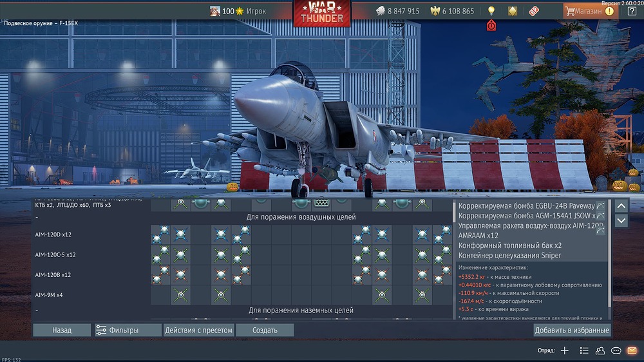644x362 pixels.
Task: Open the question mark help icon
Action: 632,11
